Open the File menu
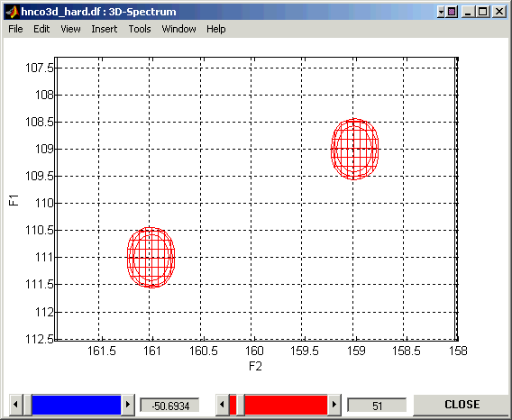The image size is (512, 420). click(x=15, y=29)
